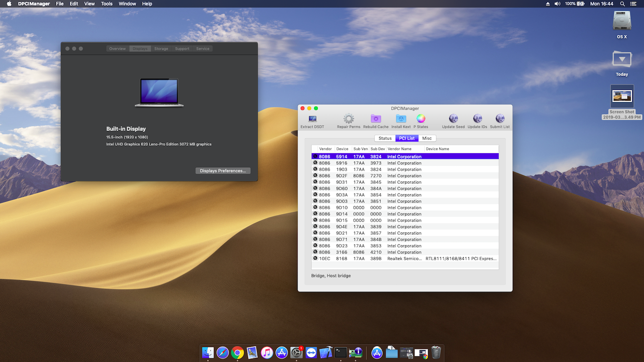This screenshot has width=644, height=362.
Task: Open System Preferences from the Dock
Action: [x=297, y=352]
